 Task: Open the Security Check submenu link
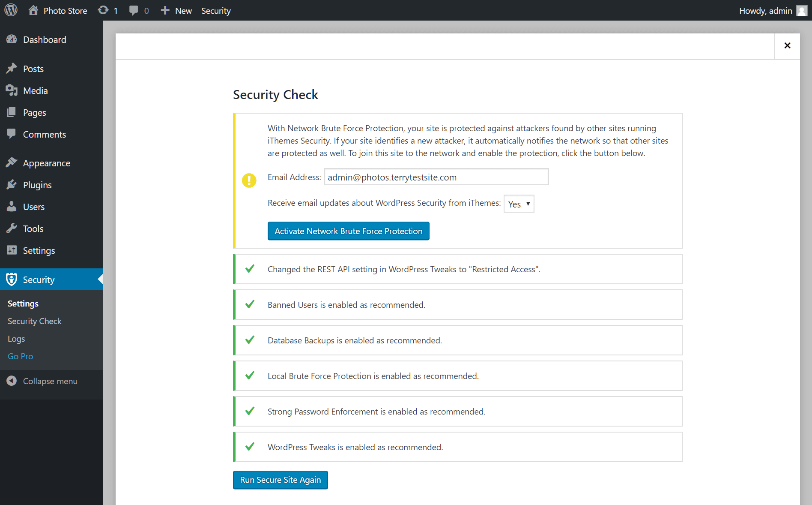click(x=35, y=321)
